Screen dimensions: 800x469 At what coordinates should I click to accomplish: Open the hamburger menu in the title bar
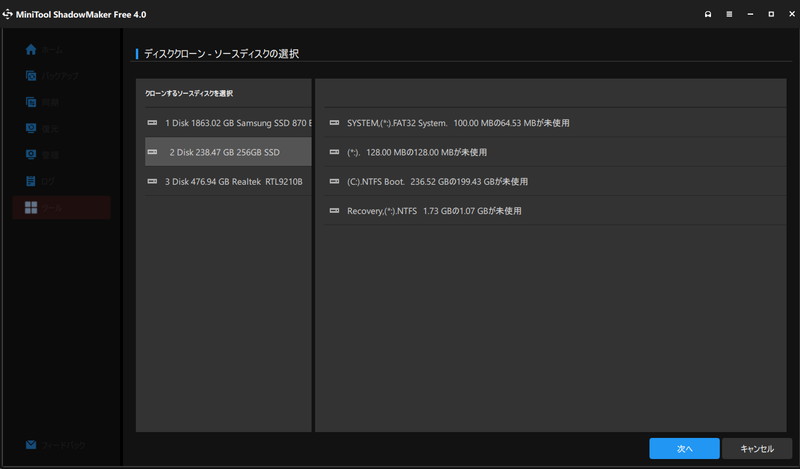point(728,14)
